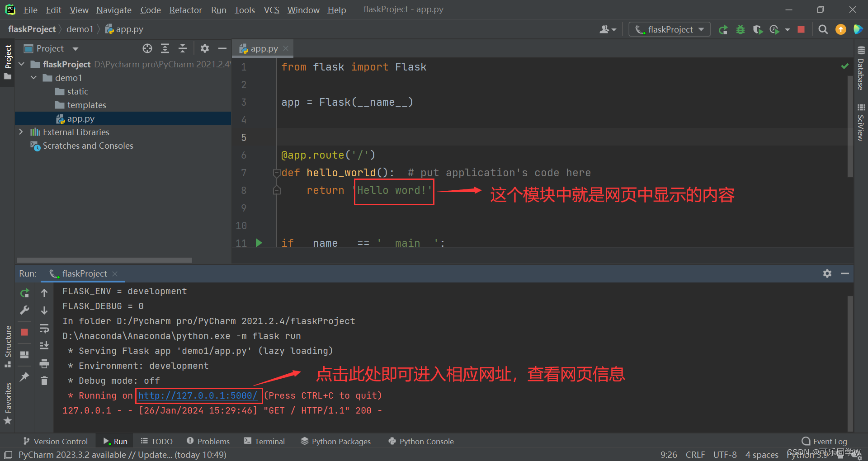Click the PyCharm 2023.3.2 available update notice
The image size is (868, 461).
coord(122,455)
